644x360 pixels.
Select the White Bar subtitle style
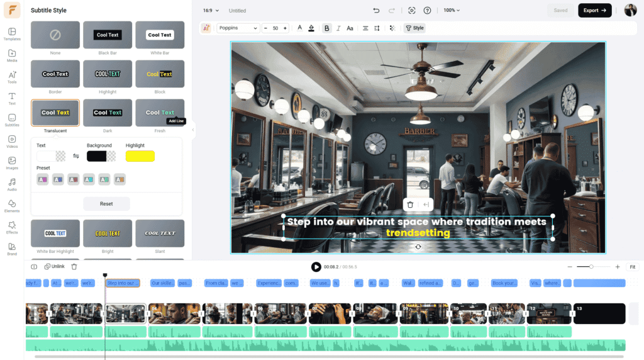point(160,35)
